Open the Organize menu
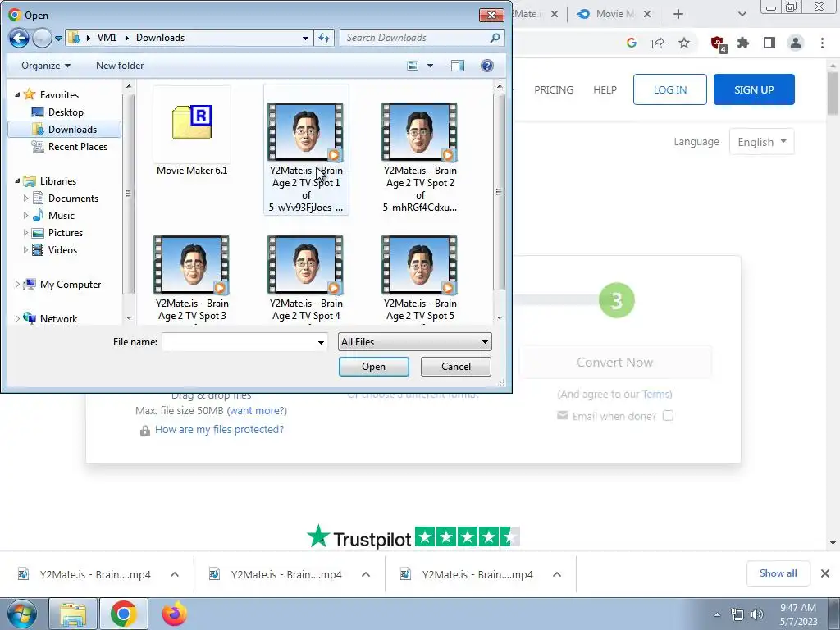Image resolution: width=840 pixels, height=630 pixels. 46,66
